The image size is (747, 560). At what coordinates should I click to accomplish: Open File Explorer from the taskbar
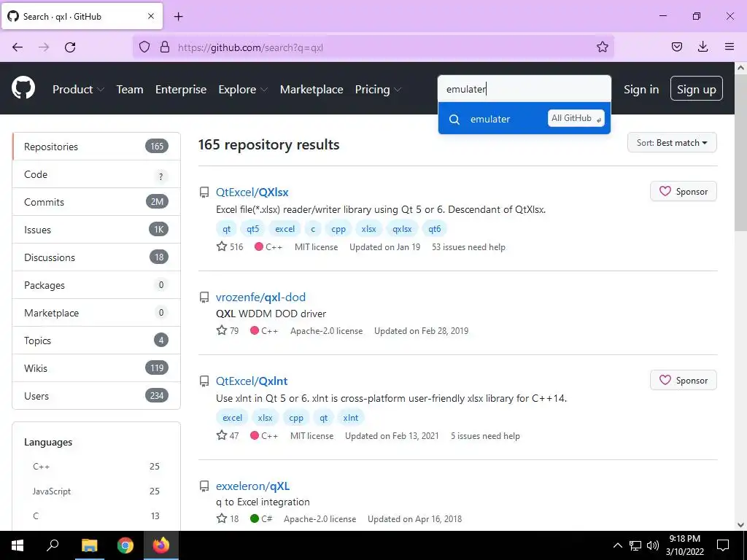[x=89, y=545]
